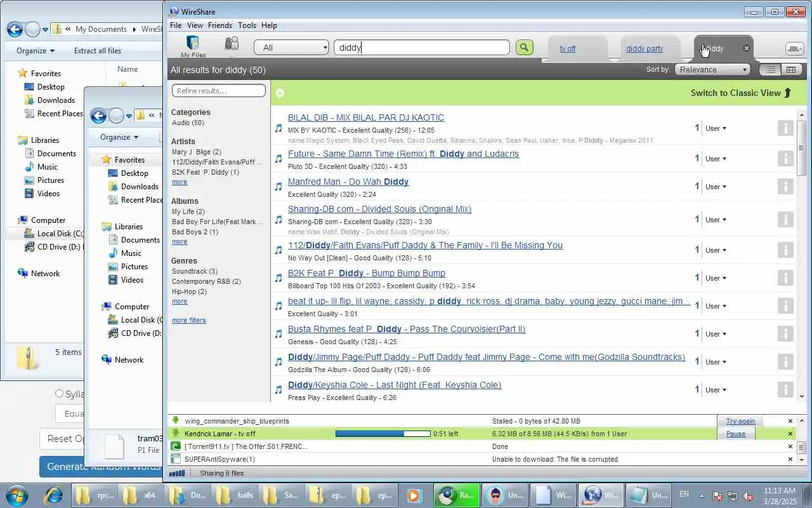The width and height of the screenshot is (812, 508).
Task: Click Kendrick Lamar download progress bar
Action: tap(383, 434)
